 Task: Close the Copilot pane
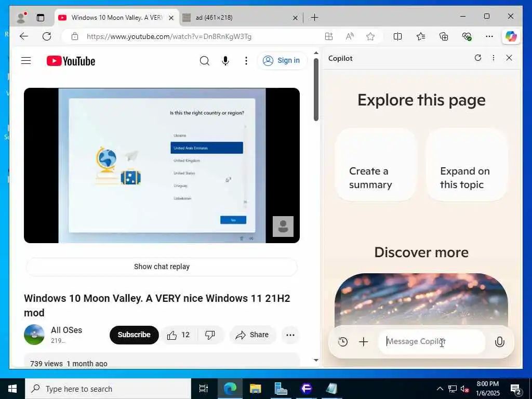click(x=509, y=58)
